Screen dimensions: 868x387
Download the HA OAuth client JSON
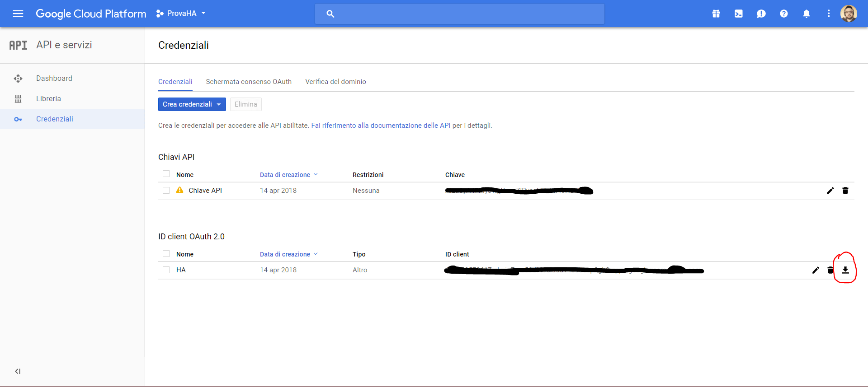click(845, 270)
